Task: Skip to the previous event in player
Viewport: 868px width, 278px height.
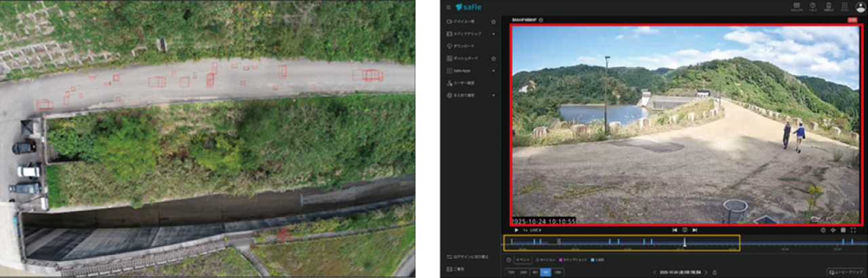Action: (675, 230)
